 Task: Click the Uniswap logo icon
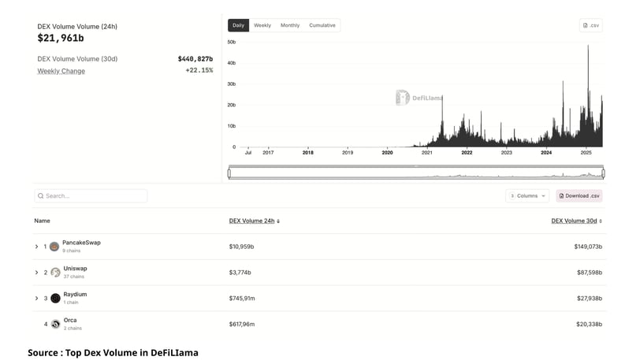click(x=55, y=272)
